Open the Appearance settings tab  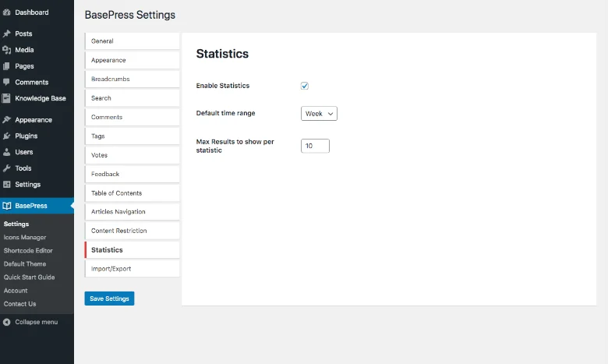tap(133, 60)
